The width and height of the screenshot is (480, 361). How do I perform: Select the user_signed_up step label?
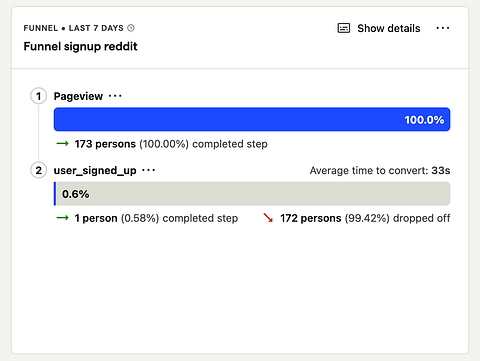pos(95,171)
